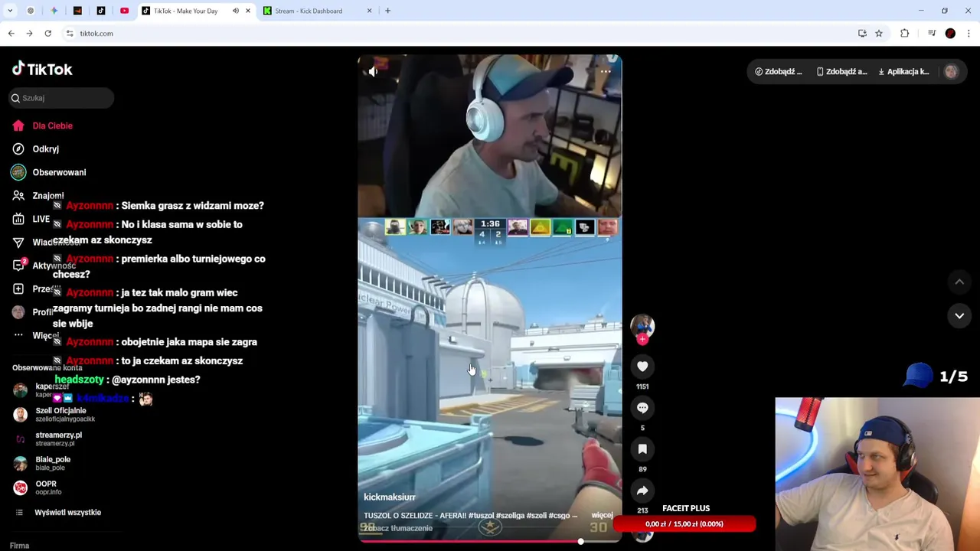
Task: Click the Wiadomości paper-plane icon
Action: coord(18,243)
